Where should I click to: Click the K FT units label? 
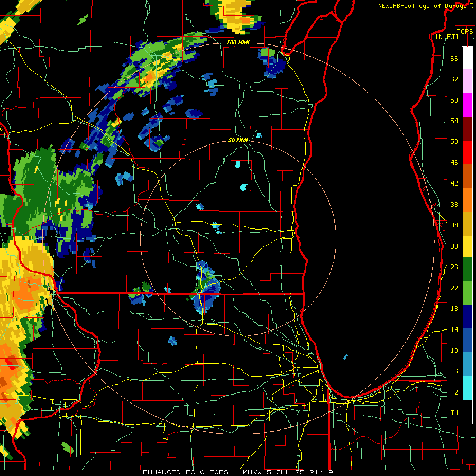447,36
